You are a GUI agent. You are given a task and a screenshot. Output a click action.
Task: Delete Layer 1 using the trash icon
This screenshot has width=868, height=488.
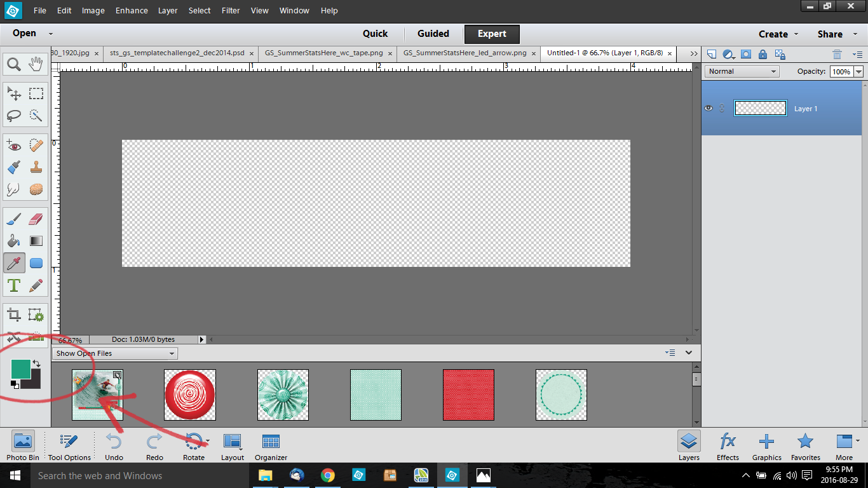836,54
